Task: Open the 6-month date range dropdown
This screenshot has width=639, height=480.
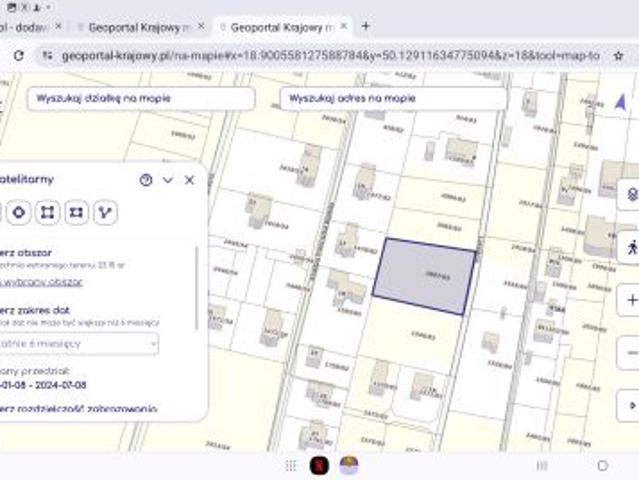Action: tap(78, 344)
